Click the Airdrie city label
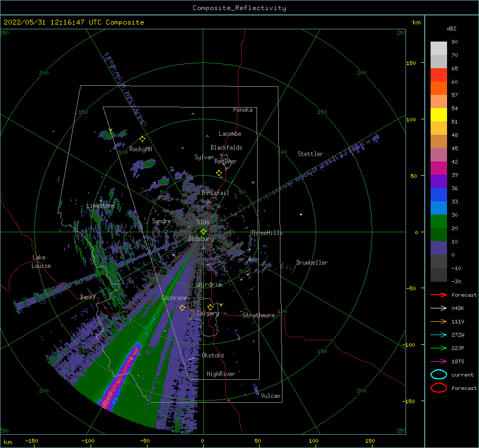 (210, 284)
